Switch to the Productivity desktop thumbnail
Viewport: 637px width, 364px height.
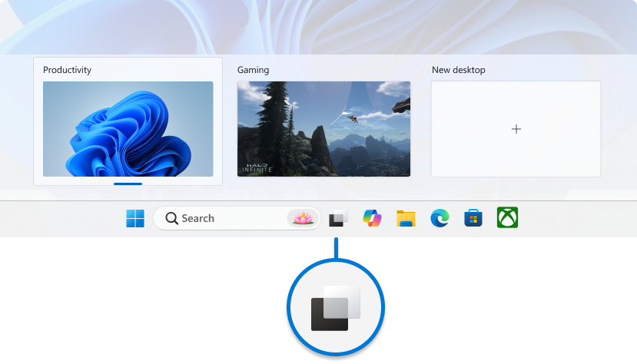coord(128,129)
